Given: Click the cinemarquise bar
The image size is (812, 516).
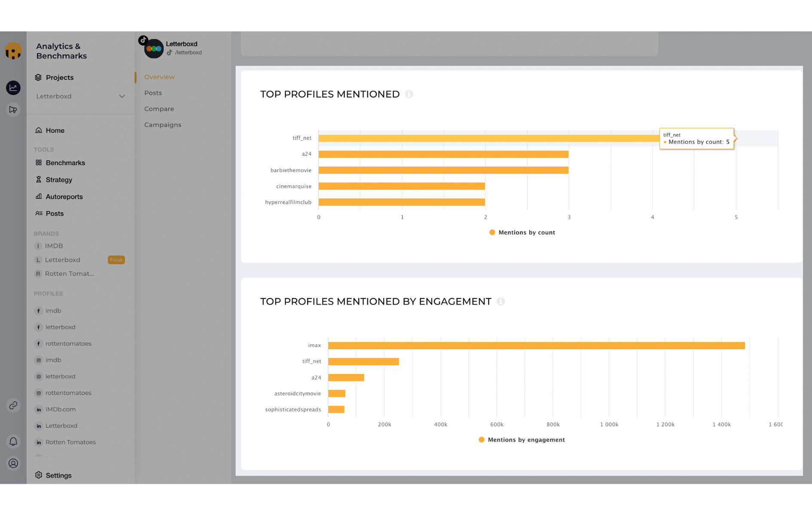Looking at the screenshot, I should tap(402, 186).
